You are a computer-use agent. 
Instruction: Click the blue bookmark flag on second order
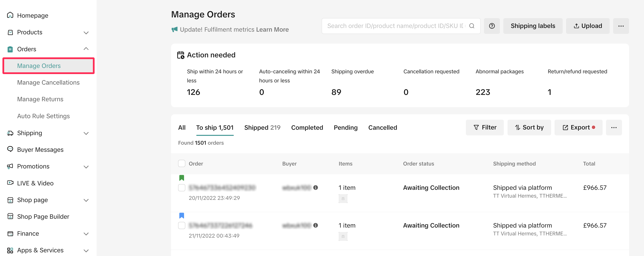(x=182, y=216)
